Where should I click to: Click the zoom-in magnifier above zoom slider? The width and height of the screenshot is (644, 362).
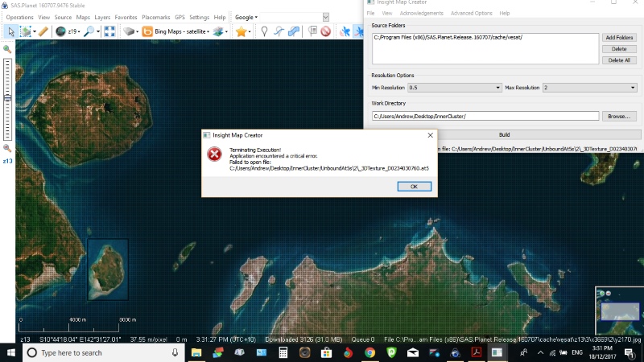click(x=7, y=49)
